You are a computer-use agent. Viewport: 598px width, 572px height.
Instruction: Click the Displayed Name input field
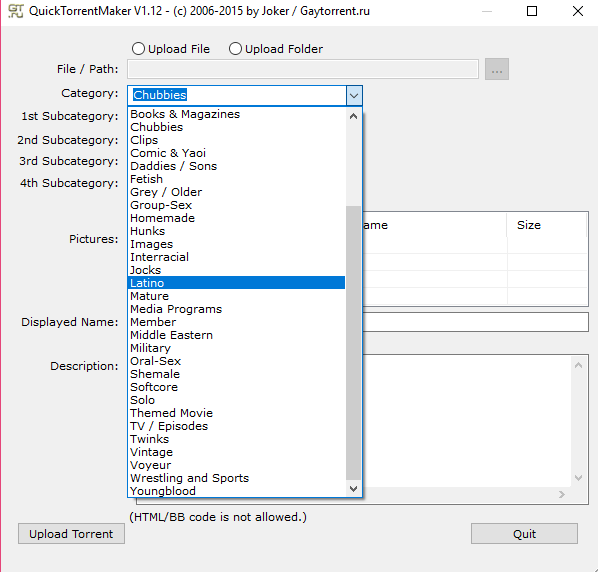[x=475, y=322]
